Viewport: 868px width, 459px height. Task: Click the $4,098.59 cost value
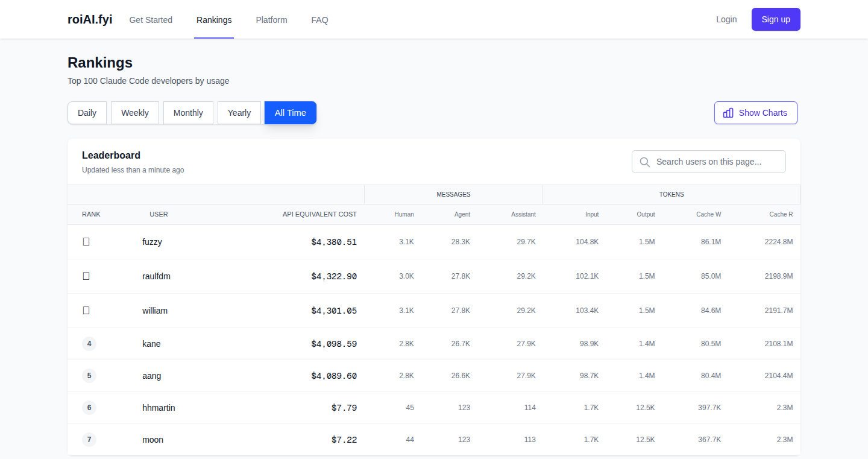point(334,344)
